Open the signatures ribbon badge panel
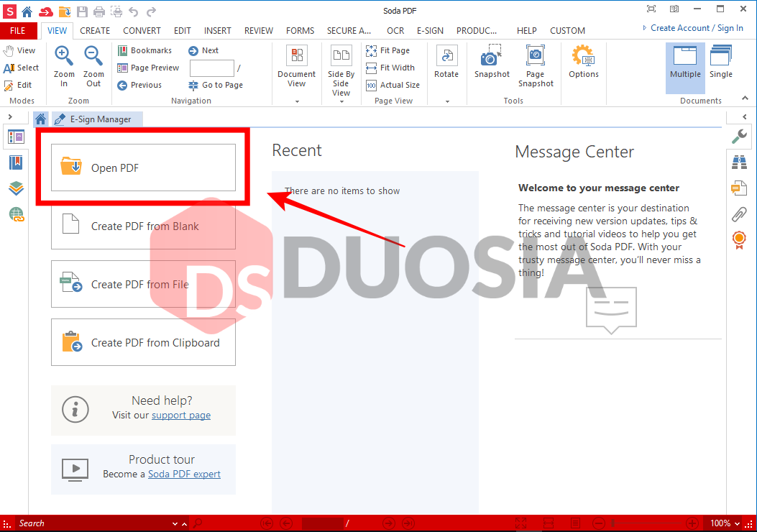757x532 pixels. [x=739, y=240]
